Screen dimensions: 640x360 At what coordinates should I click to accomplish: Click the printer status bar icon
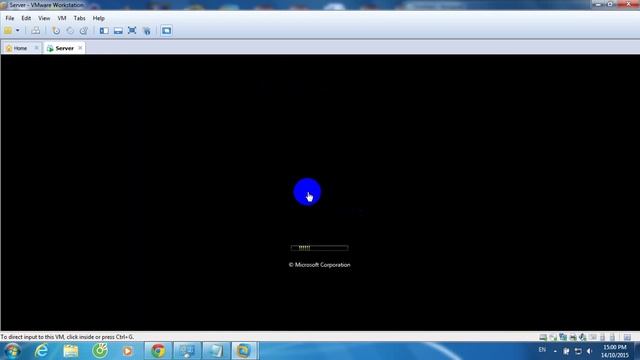coord(573,337)
